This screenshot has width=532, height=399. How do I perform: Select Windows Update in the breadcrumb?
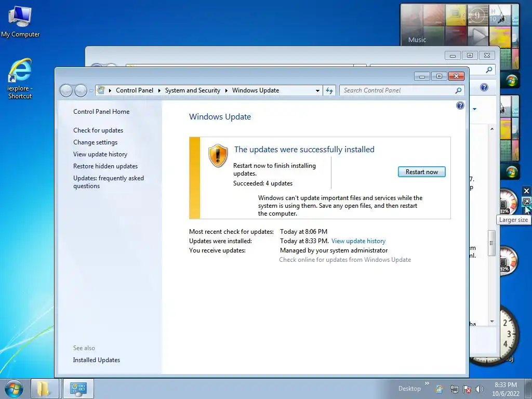256,90
